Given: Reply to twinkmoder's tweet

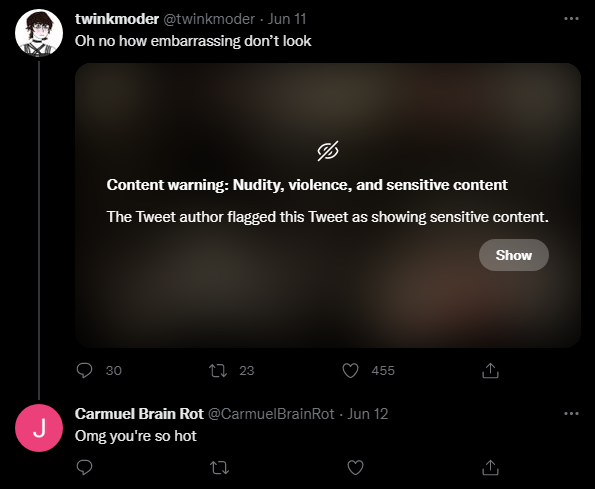Looking at the screenshot, I should pos(84,371).
